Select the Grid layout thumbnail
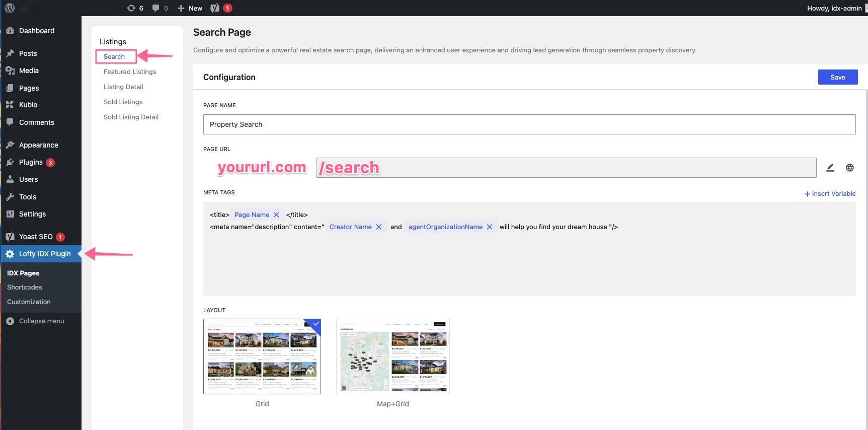The width and height of the screenshot is (868, 430). [x=262, y=356]
